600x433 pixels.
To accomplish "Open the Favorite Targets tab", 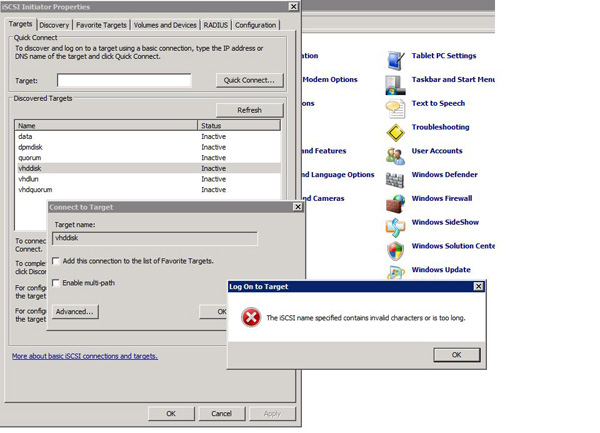I will click(101, 25).
